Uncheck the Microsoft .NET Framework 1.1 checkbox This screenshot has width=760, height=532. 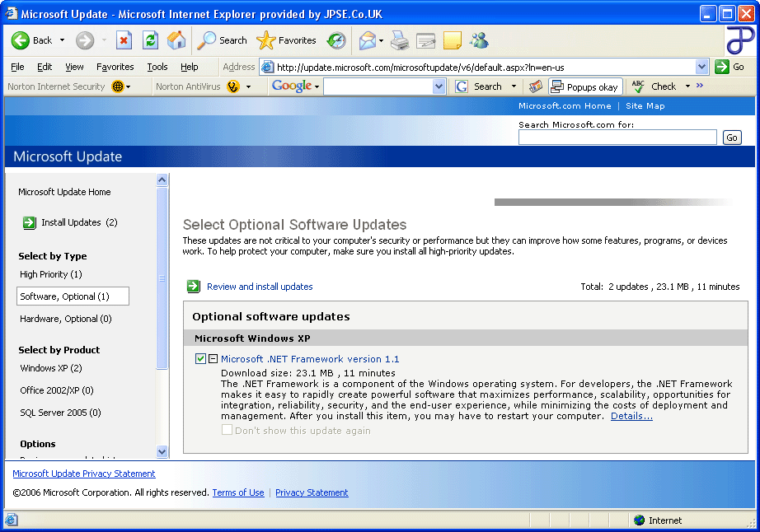click(200, 359)
